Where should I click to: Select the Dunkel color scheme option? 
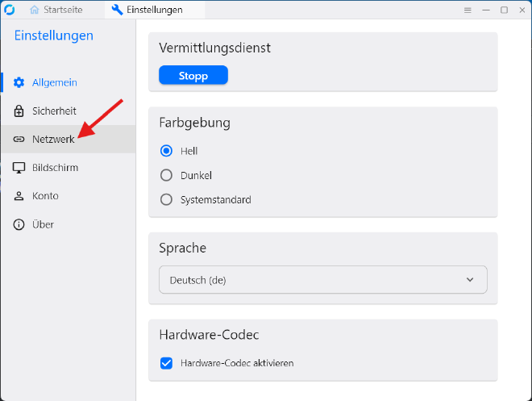167,175
